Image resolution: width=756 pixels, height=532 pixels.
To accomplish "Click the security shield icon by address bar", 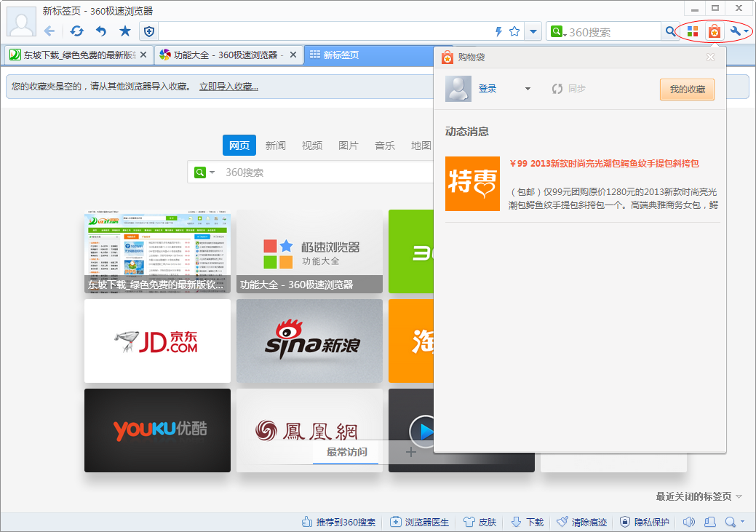I will pyautogui.click(x=149, y=32).
